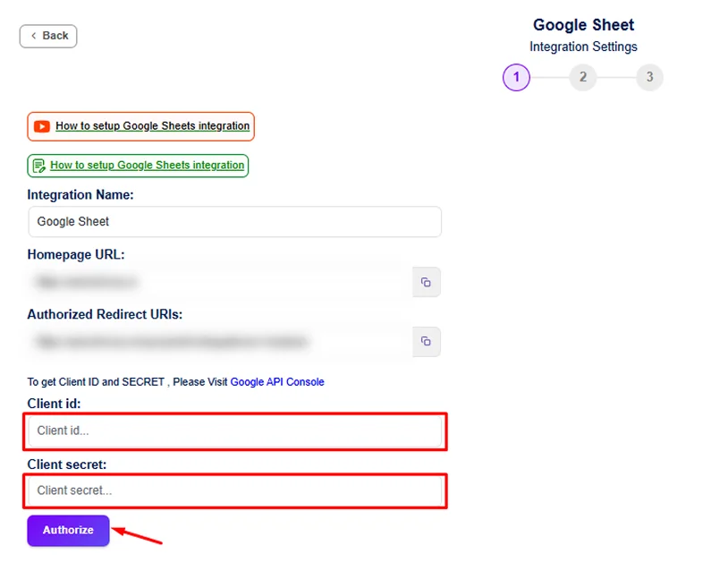Click the YouTube icon in the video tutorial link

click(x=42, y=126)
